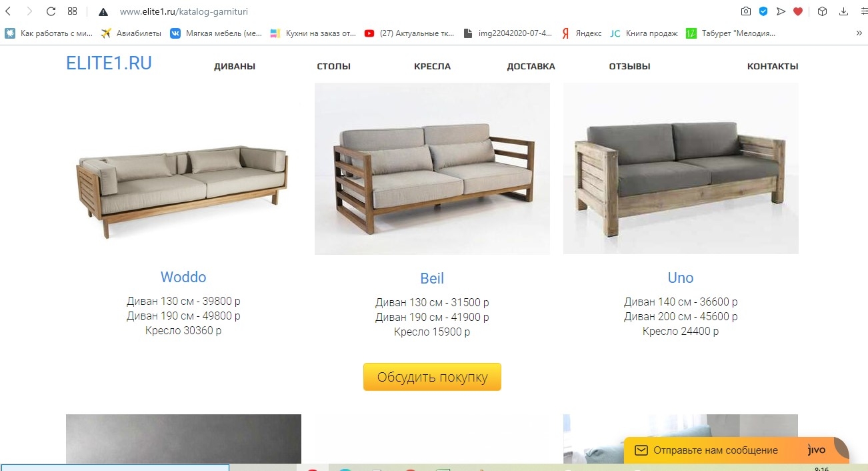
Task: Open the Jivo chat message widget
Action: (737, 450)
